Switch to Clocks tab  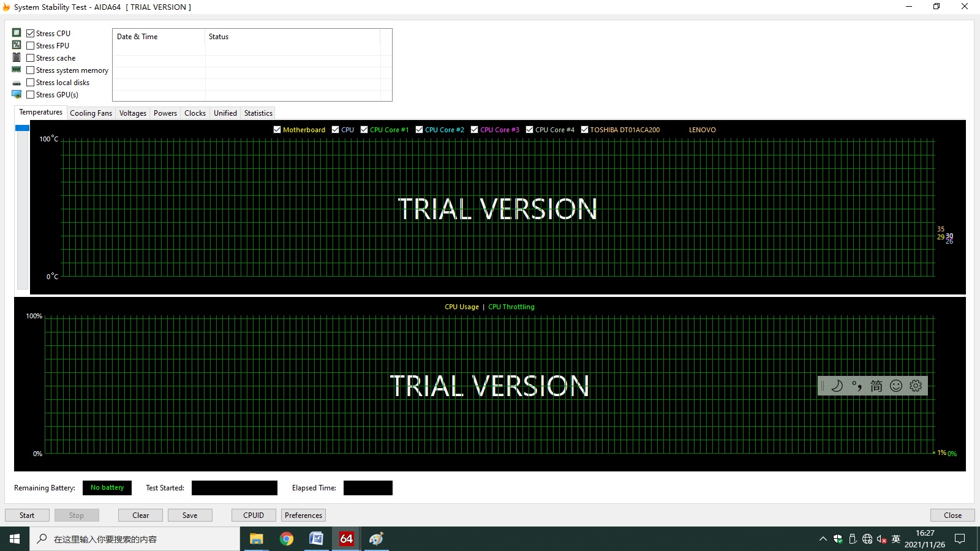195,113
